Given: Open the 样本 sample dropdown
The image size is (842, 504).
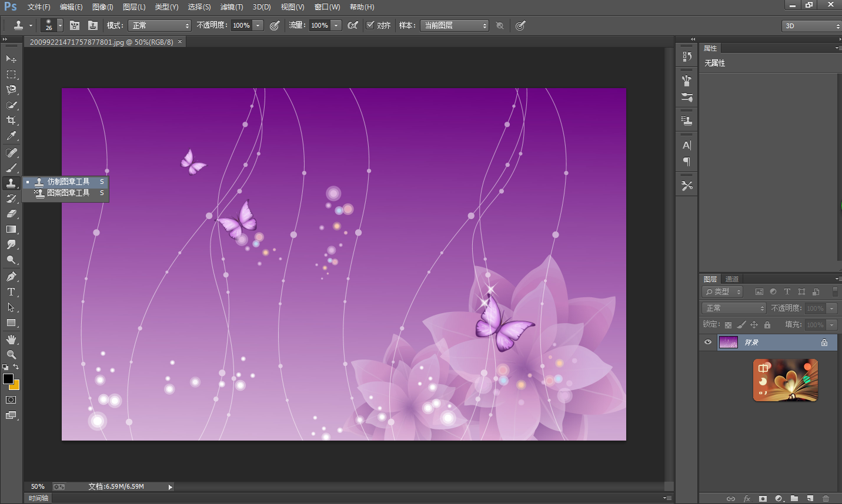Looking at the screenshot, I should coord(455,25).
